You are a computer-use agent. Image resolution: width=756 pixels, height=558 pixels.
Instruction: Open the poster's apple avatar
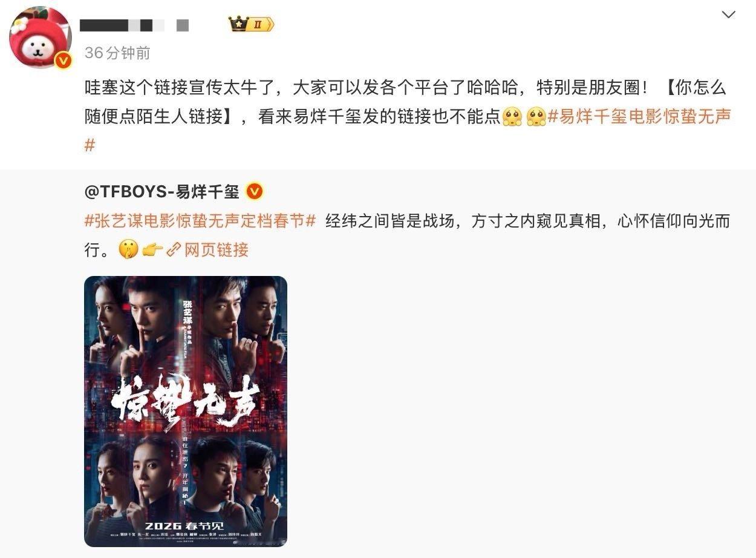[x=40, y=38]
